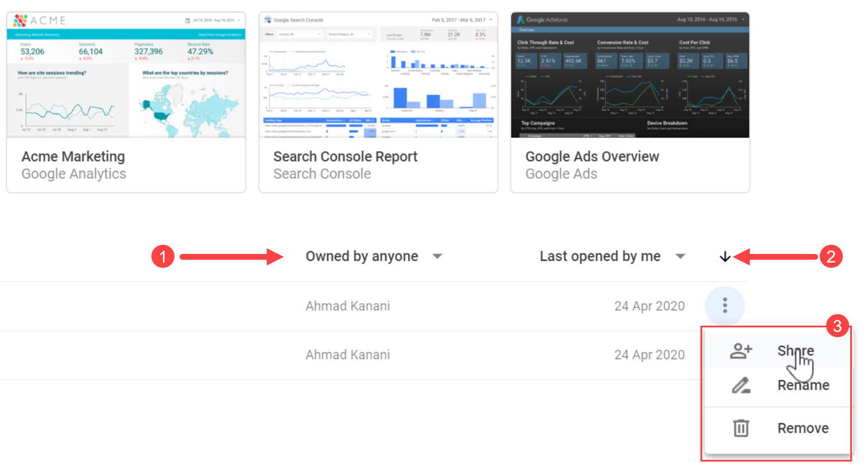Expand the Last opened by me arrow
The width and height of the screenshot is (868, 469).
(x=680, y=256)
